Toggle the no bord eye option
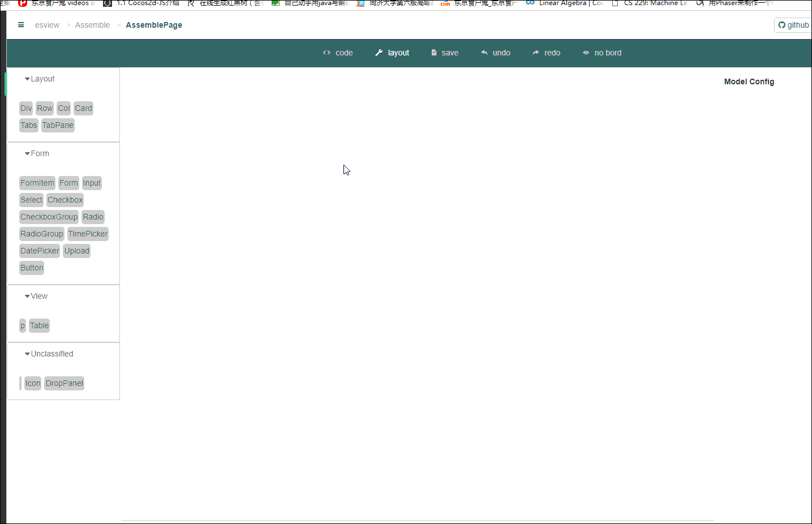Viewport: 812px width, 524px height. click(602, 53)
